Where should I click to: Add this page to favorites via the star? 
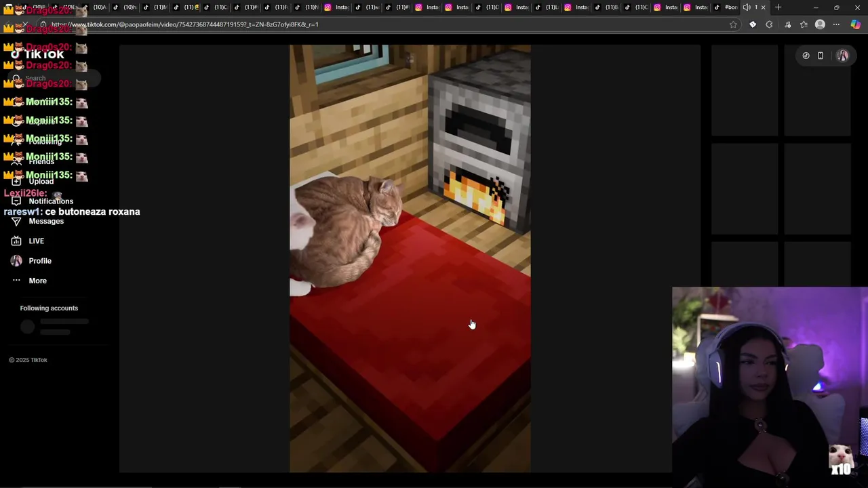click(x=733, y=24)
